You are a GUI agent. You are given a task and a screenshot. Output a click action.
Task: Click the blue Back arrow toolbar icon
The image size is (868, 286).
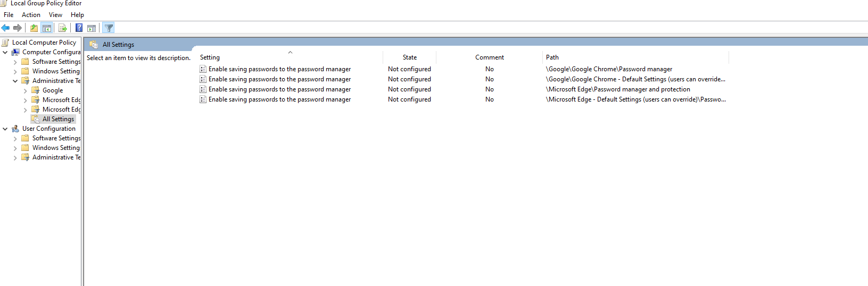point(5,28)
